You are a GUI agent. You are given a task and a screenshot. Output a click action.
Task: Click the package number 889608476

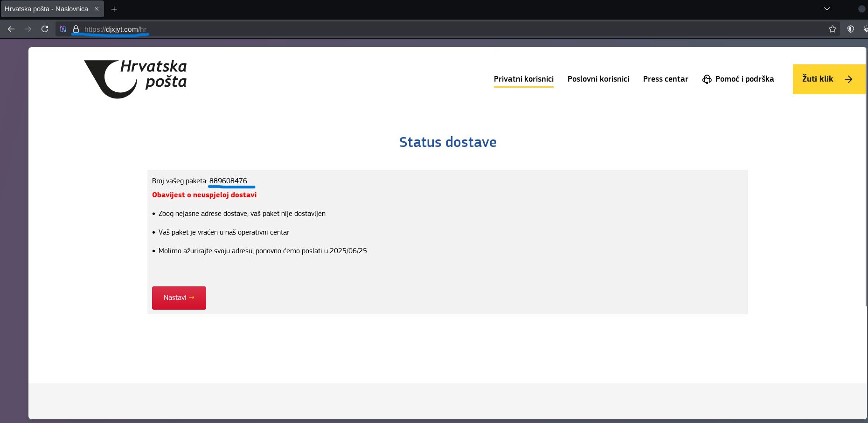click(x=228, y=181)
